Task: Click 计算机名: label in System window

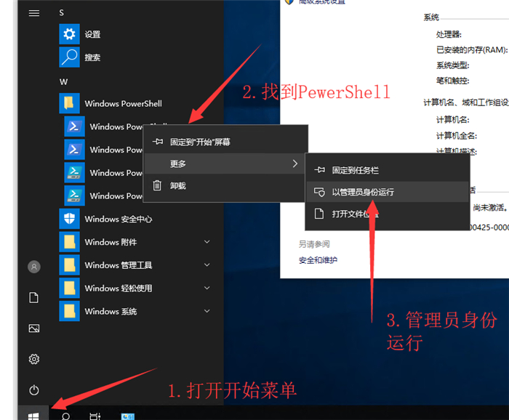Action: click(452, 120)
